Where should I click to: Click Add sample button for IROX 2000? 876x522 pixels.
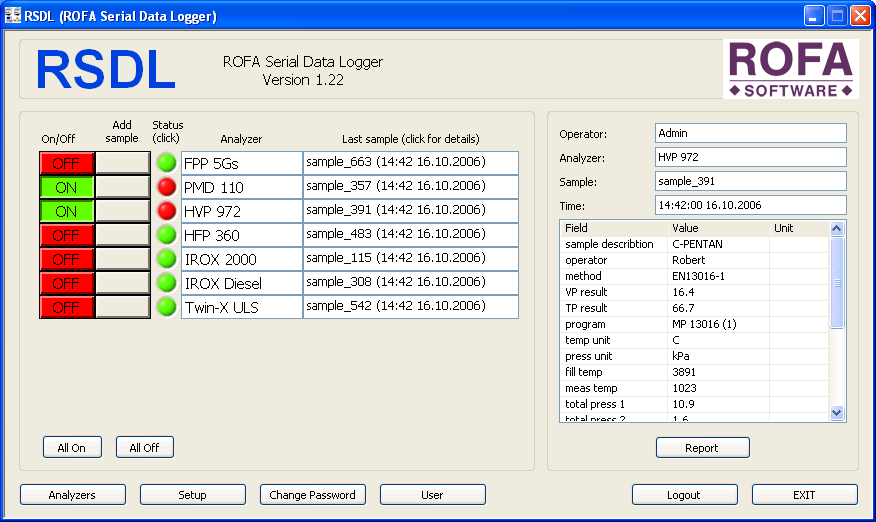[122, 259]
